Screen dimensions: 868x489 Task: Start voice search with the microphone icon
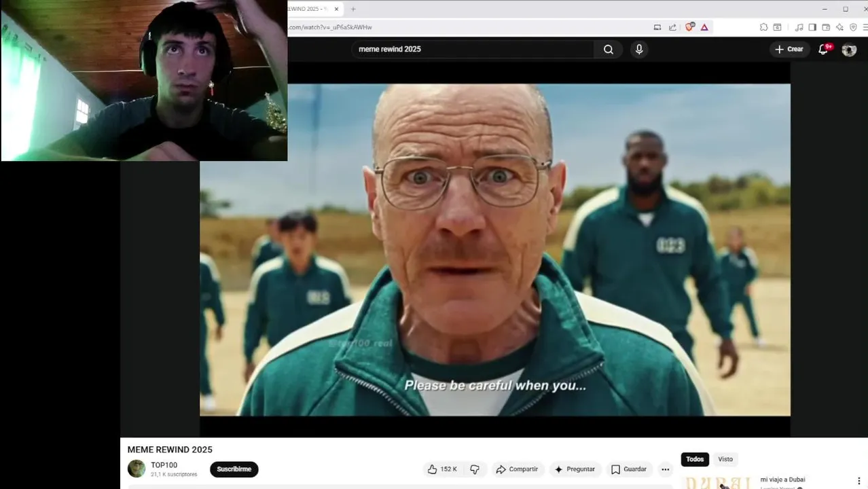point(638,50)
